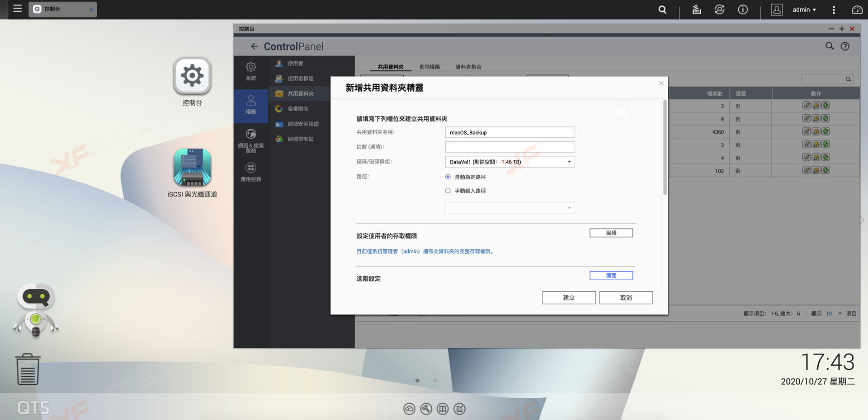Go to second desktop page dot
Screen dimensions: 868x420
click(435, 380)
